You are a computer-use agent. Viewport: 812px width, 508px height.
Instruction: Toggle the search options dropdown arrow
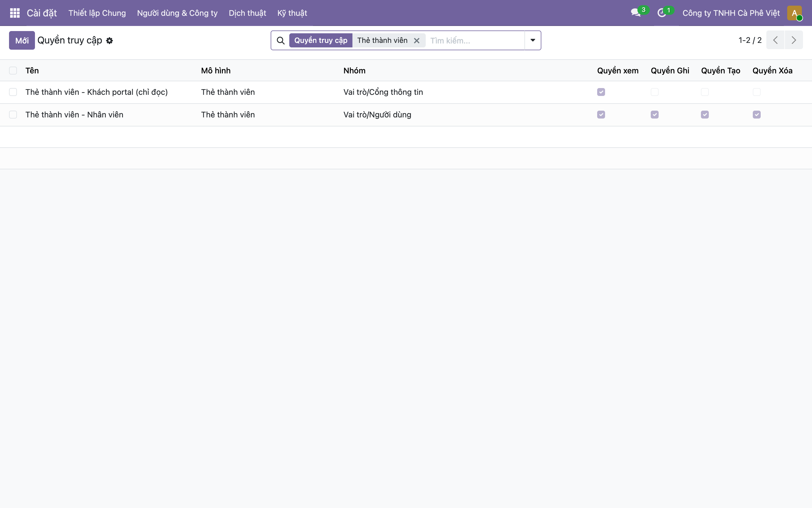point(533,40)
